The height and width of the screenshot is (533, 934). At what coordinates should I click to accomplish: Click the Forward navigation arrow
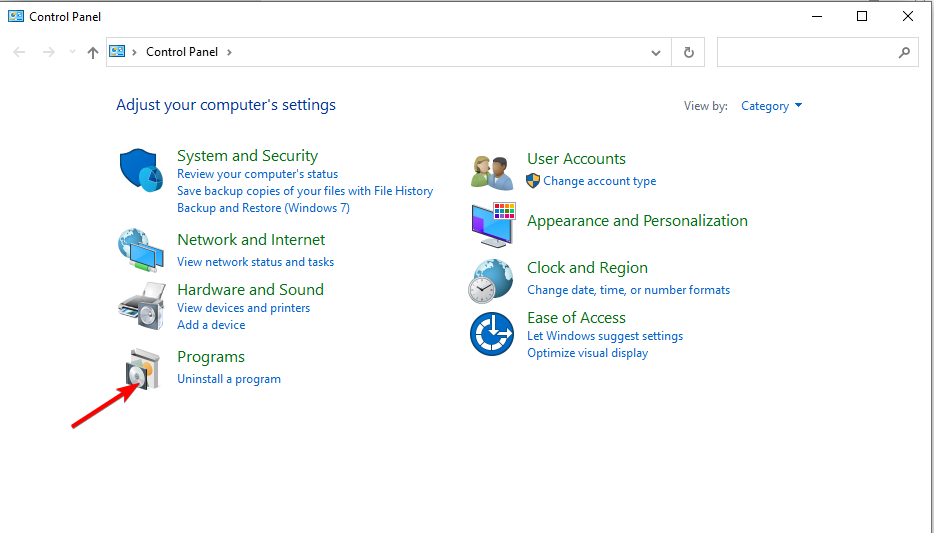(x=49, y=52)
